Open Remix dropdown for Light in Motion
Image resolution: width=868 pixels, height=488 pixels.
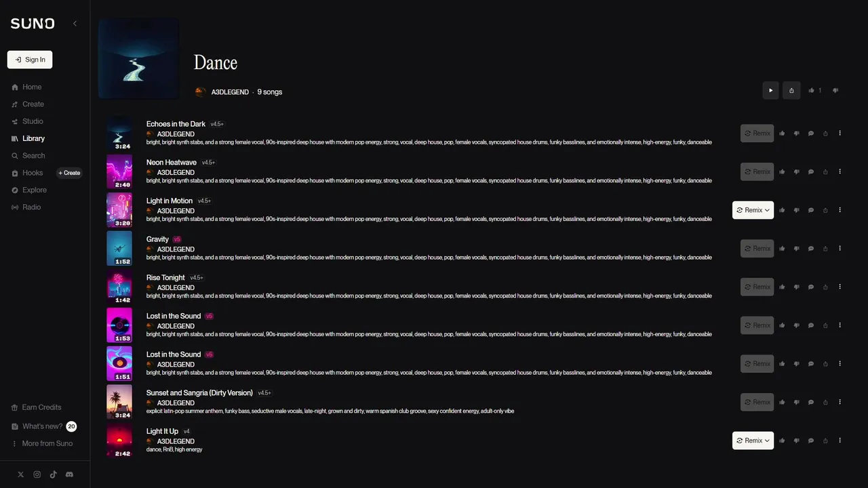[753, 210]
